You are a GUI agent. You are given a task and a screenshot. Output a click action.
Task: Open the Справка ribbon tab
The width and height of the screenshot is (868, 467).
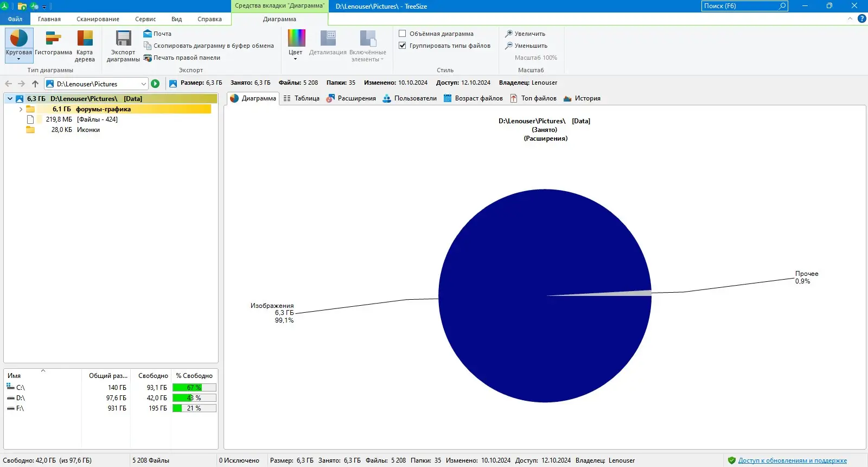[x=209, y=19]
